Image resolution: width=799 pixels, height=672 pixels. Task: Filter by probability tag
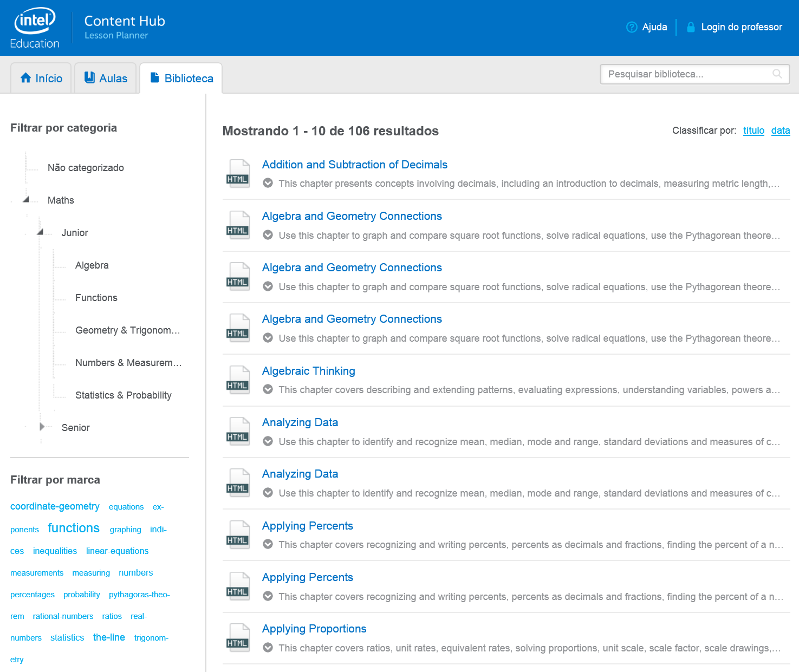(x=82, y=595)
